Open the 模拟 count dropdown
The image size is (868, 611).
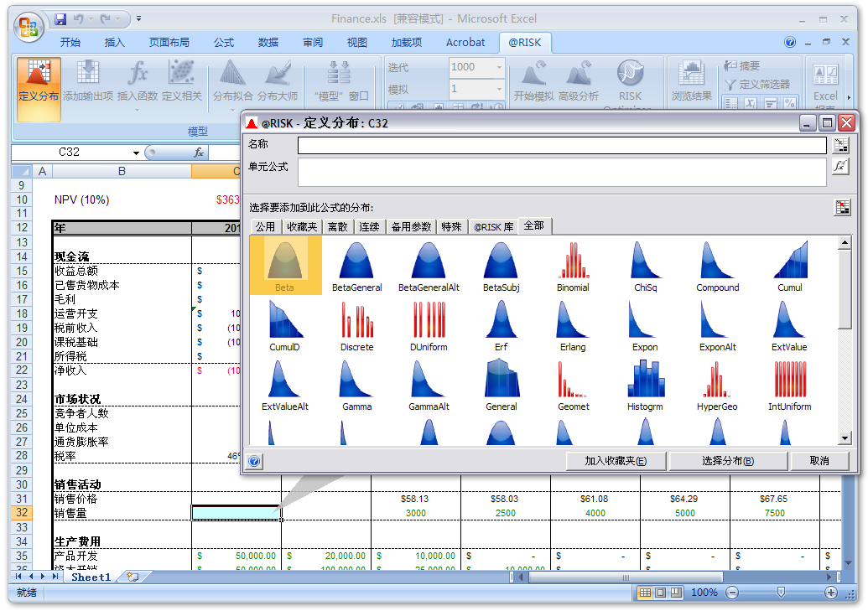499,89
